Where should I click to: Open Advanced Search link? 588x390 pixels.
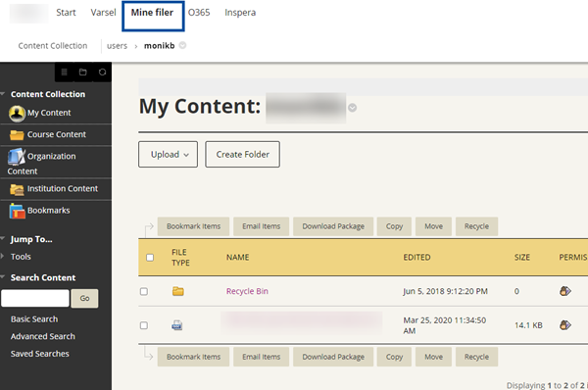43,336
